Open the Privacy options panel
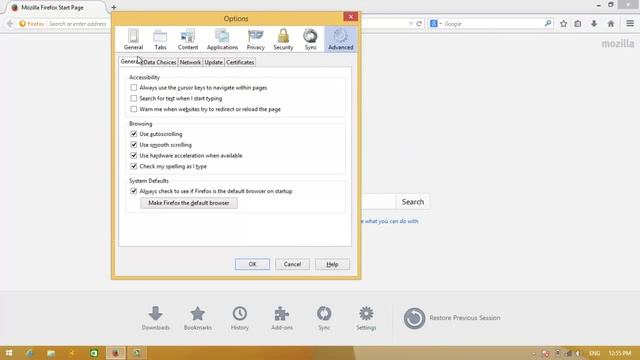Image resolution: width=640 pixels, height=360 pixels. (x=256, y=39)
